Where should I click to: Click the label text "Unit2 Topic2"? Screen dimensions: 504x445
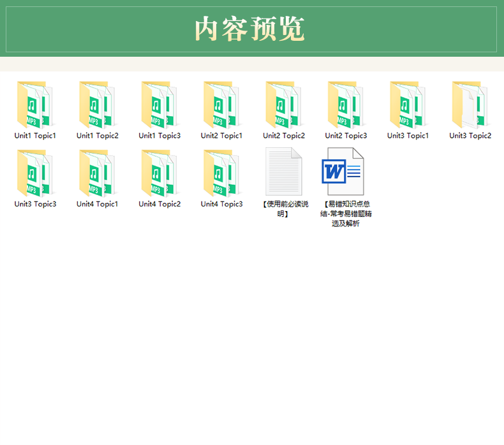tap(284, 136)
